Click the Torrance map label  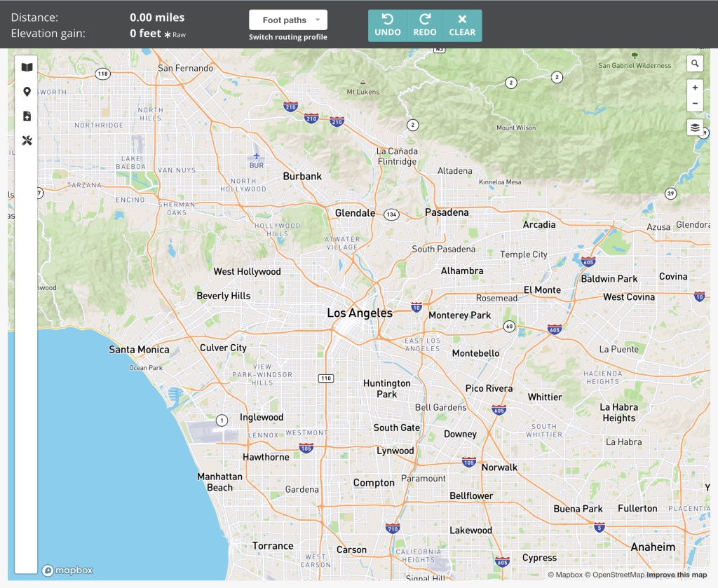273,546
